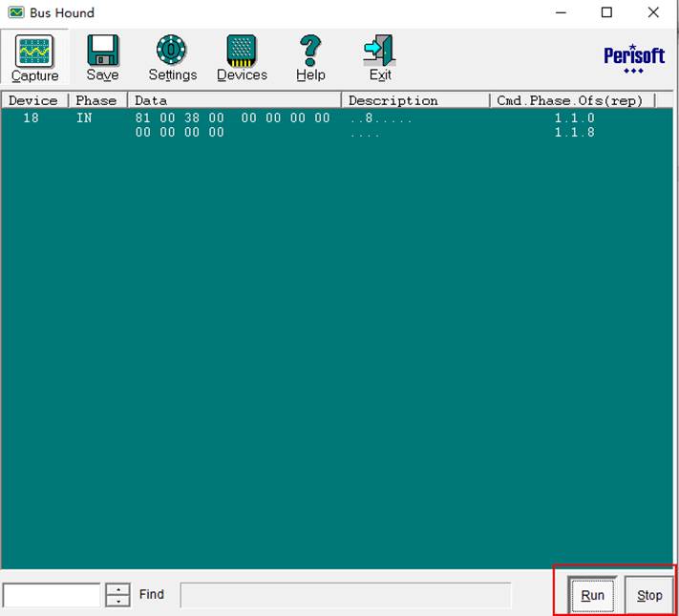Select the ..8..... description text
679x616 pixels.
(x=381, y=117)
